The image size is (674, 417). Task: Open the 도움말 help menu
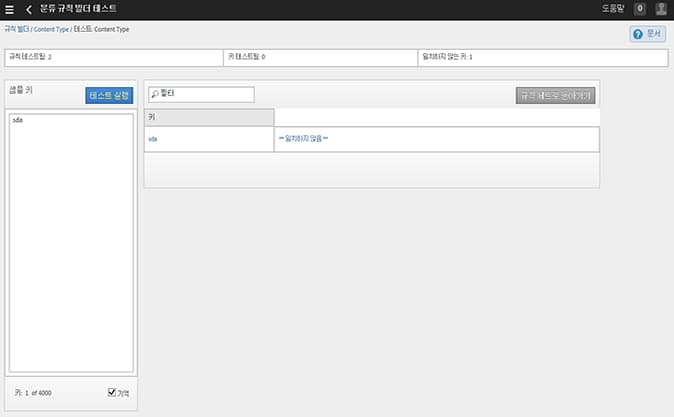(x=613, y=9)
